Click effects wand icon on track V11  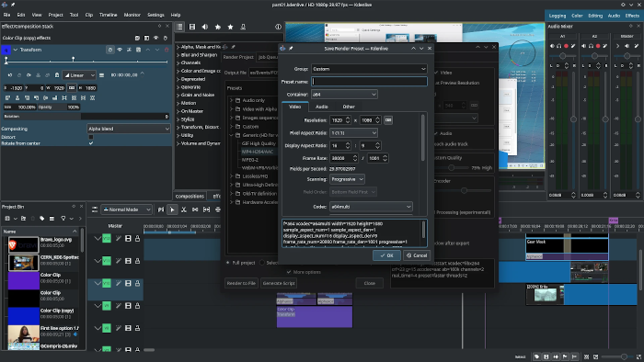click(119, 261)
